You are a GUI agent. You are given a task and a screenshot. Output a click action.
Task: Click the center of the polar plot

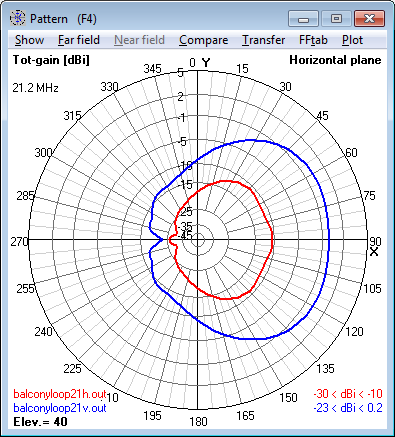[198, 240]
